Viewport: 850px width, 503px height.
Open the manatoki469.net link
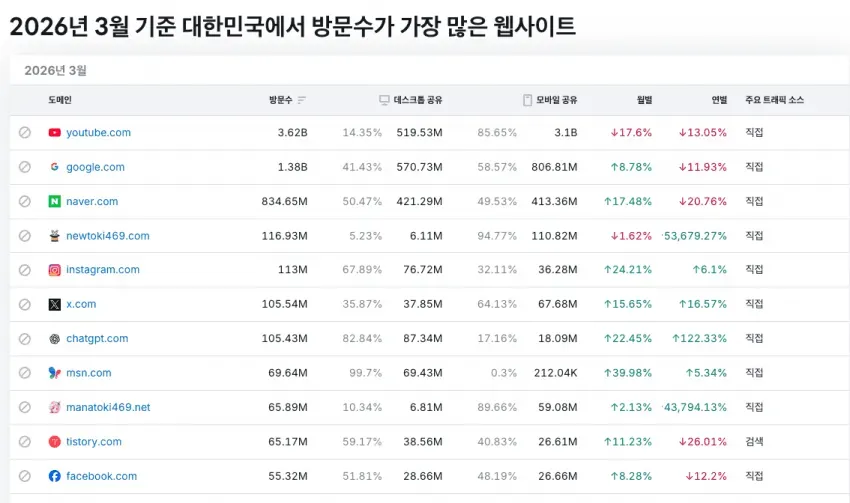coord(108,407)
